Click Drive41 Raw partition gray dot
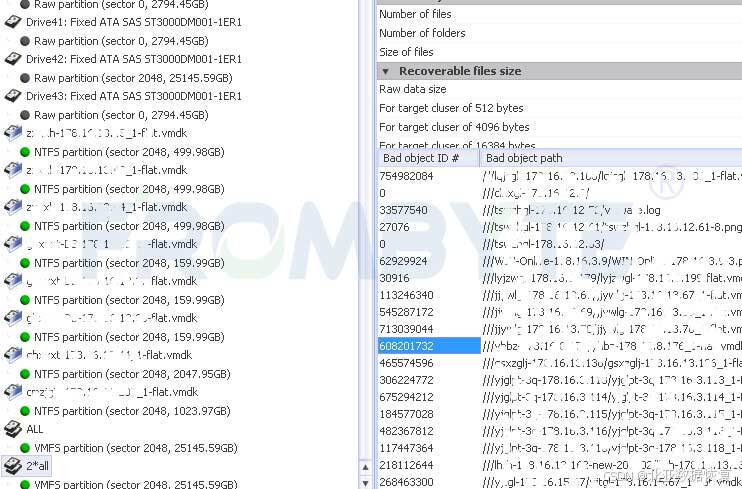Screen dimensions: 742x489 [25, 41]
